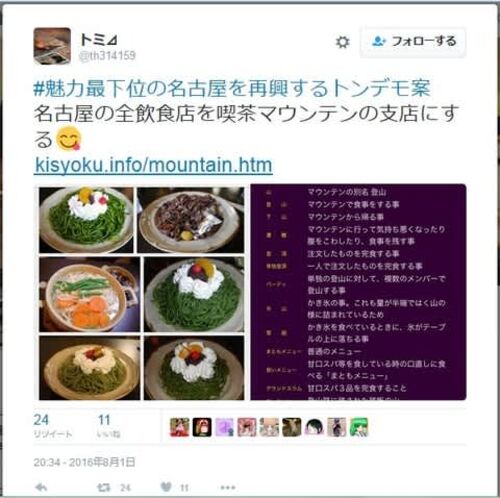This screenshot has width=500, height=498.
Task: Click the フォローする follow button
Action: (x=413, y=42)
